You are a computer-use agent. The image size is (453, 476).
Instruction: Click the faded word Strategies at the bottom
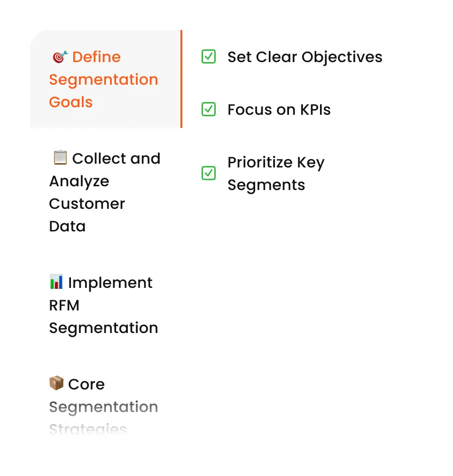click(88, 428)
